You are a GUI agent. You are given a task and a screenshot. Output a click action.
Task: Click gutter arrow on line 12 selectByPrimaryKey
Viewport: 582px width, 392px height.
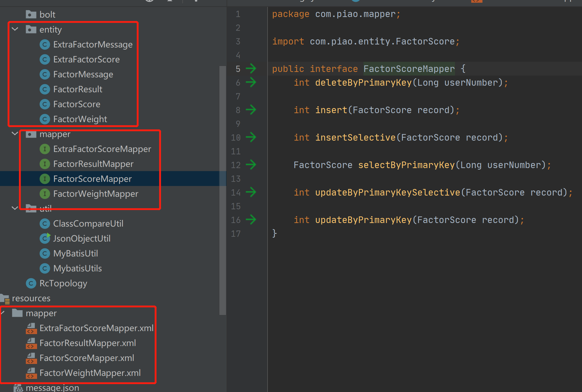[x=251, y=165]
